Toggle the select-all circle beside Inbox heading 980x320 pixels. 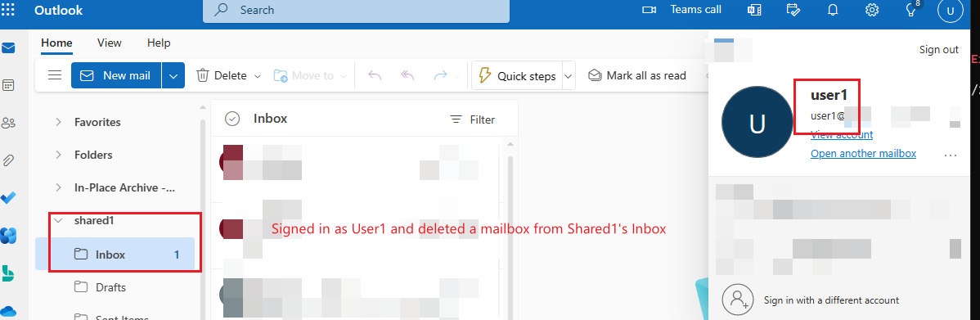click(x=232, y=119)
